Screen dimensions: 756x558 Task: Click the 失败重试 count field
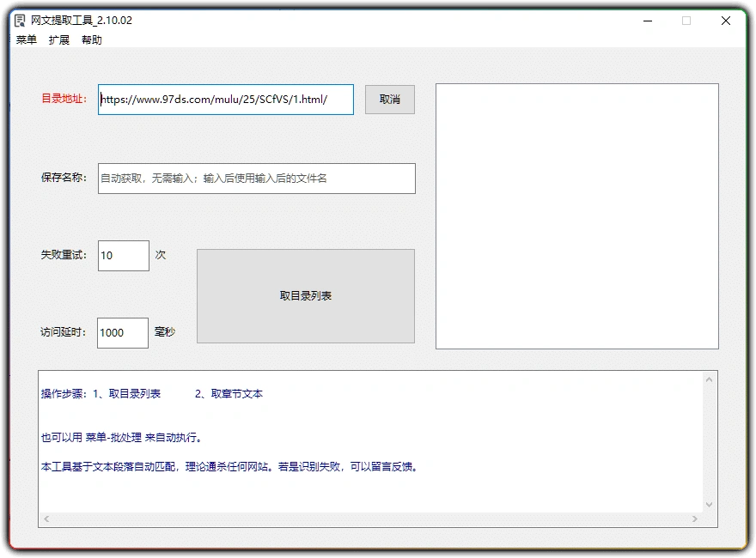pos(124,256)
